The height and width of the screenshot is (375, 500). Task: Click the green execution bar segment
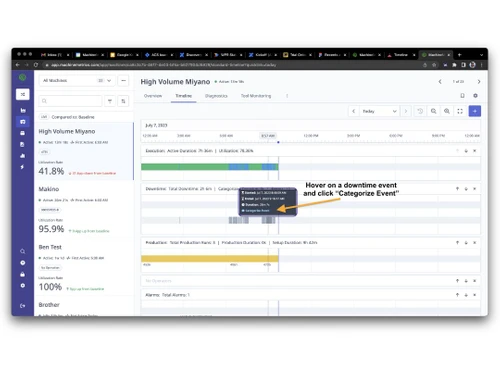pos(185,167)
